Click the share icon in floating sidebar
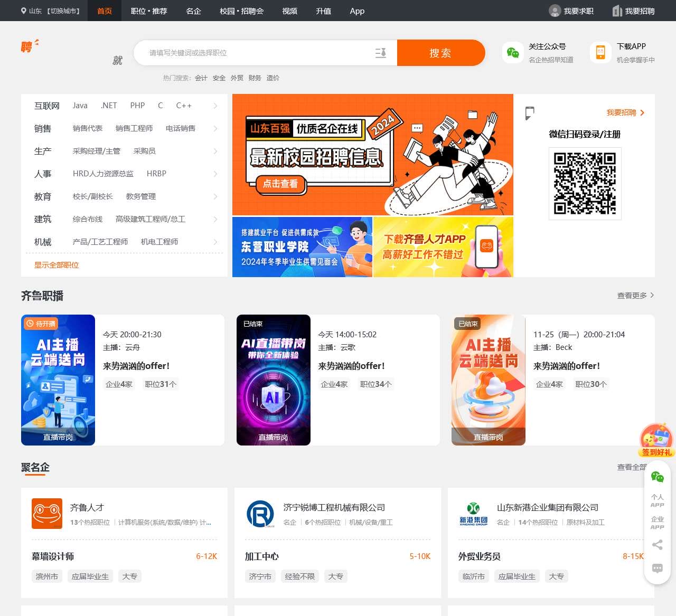 point(658,545)
